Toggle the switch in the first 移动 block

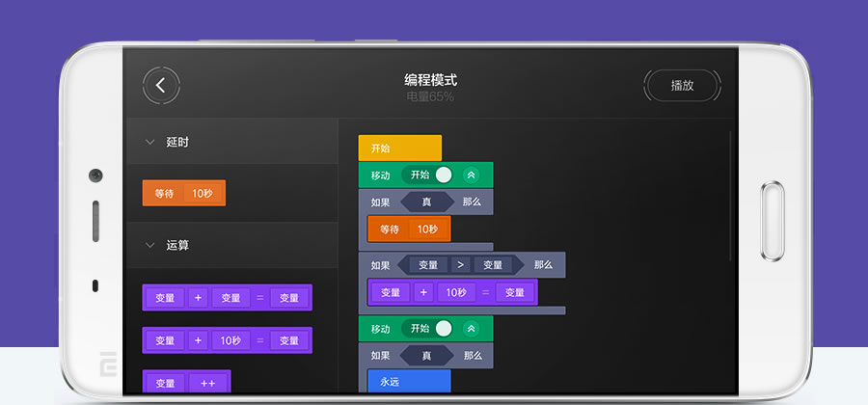tap(443, 175)
